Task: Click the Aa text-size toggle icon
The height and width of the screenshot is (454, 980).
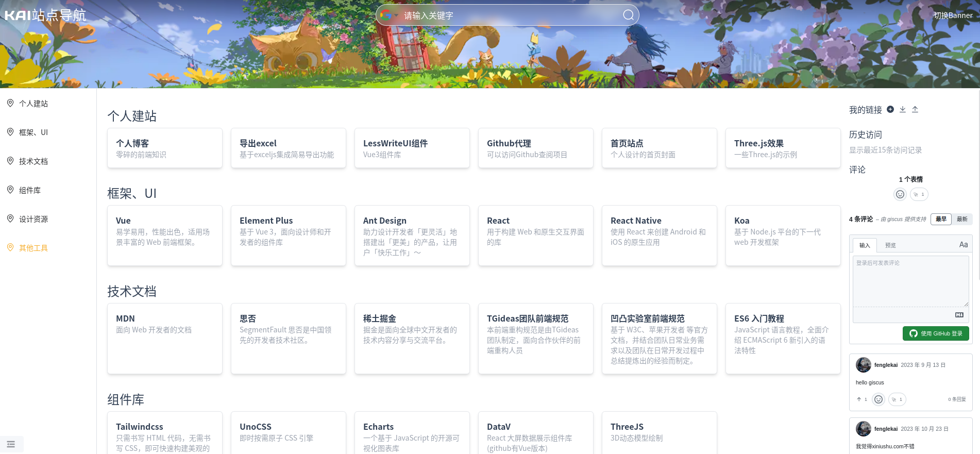Action: [x=964, y=245]
